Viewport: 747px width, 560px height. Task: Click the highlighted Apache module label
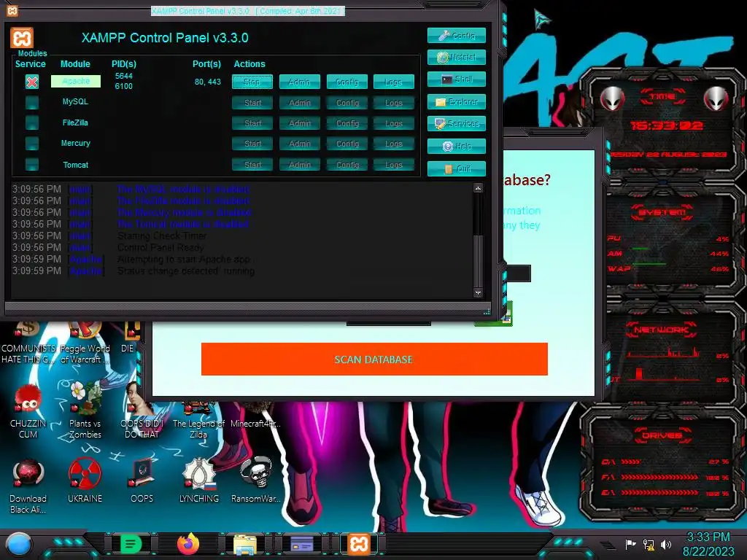coord(76,82)
